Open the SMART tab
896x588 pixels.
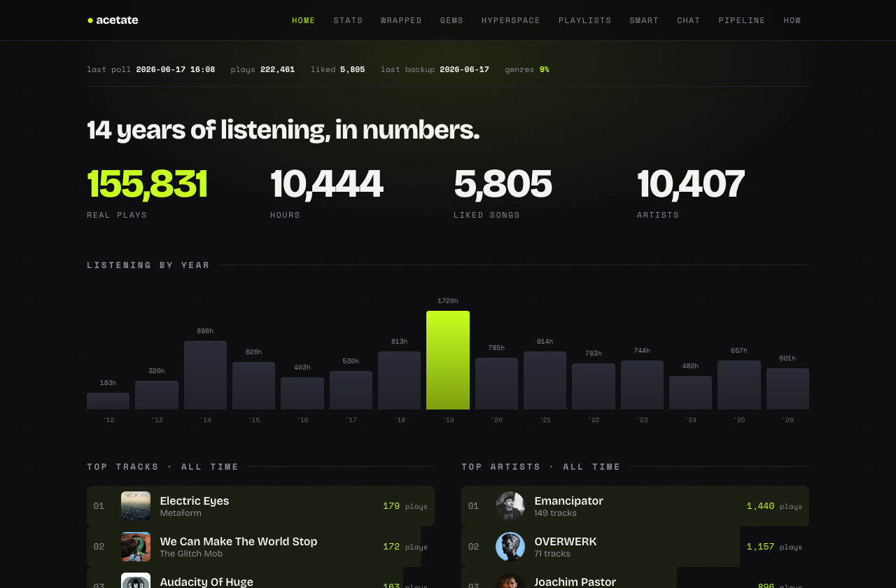point(644,20)
